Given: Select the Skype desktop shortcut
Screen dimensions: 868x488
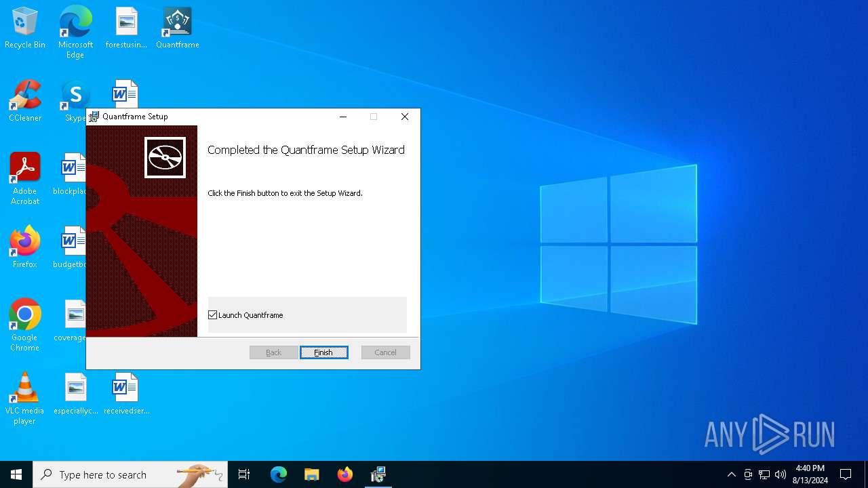Looking at the screenshot, I should pyautogui.click(x=75, y=101).
